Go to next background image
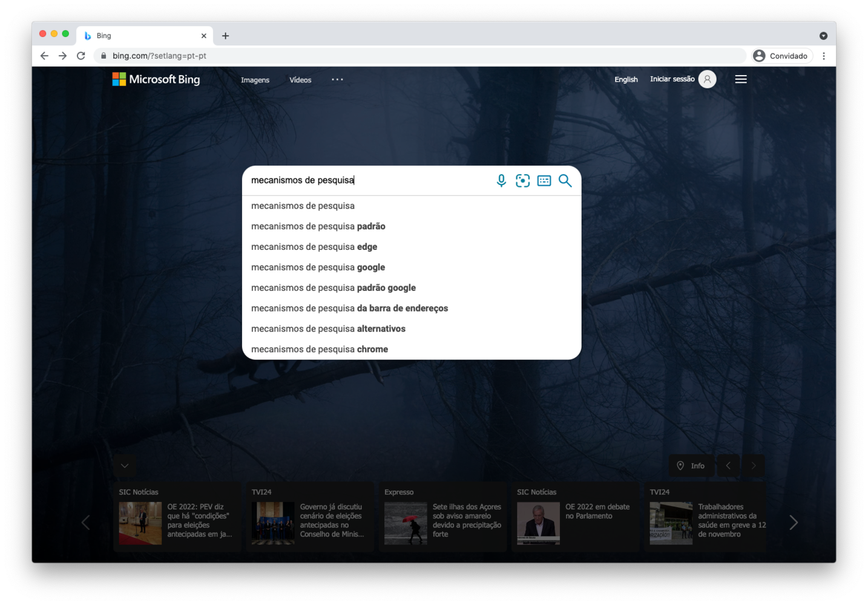868x605 pixels. pos(754,466)
